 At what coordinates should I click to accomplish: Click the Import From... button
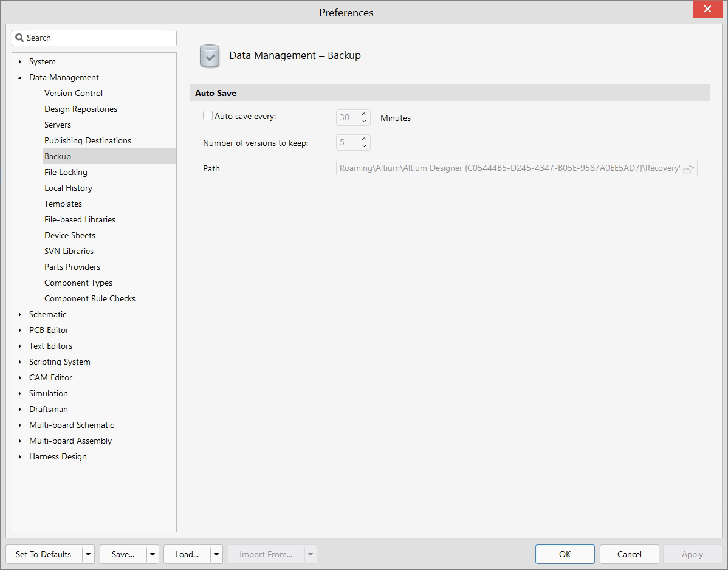[266, 554]
